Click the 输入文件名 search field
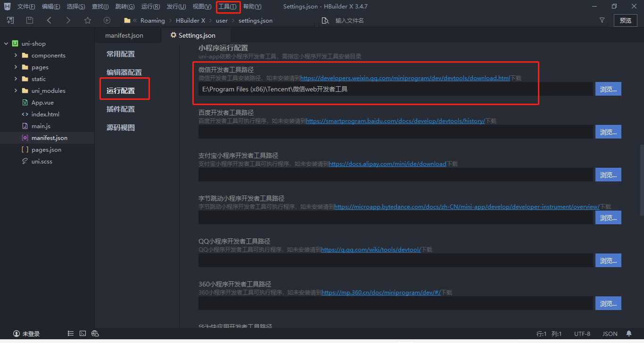The height and width of the screenshot is (343, 644). [464, 20]
